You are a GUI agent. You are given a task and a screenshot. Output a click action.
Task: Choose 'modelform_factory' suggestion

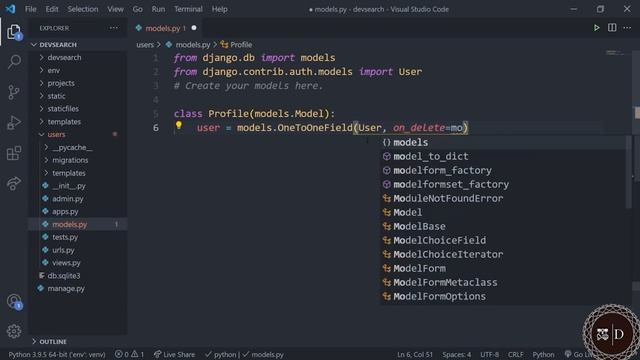(x=503, y=170)
